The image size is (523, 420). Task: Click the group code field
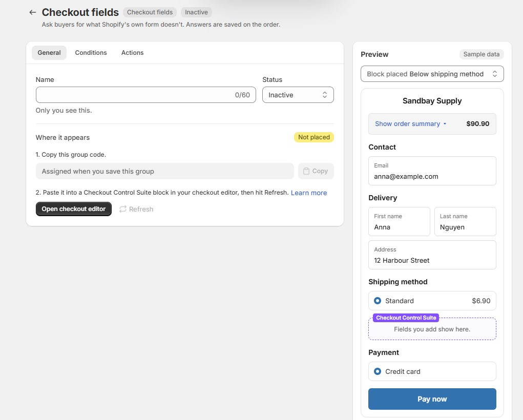coord(165,171)
